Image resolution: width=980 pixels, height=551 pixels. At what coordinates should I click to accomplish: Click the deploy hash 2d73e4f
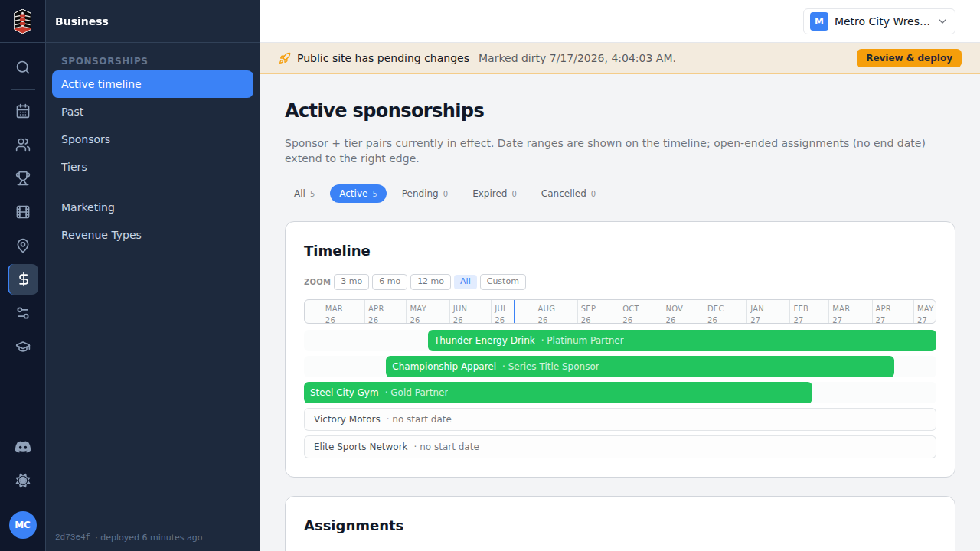pyautogui.click(x=72, y=537)
